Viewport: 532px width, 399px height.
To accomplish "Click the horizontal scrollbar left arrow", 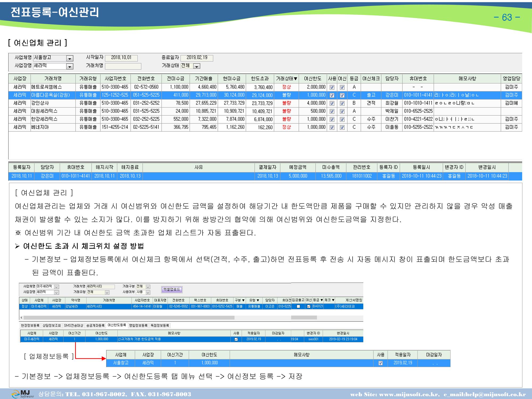I will 22,318.
